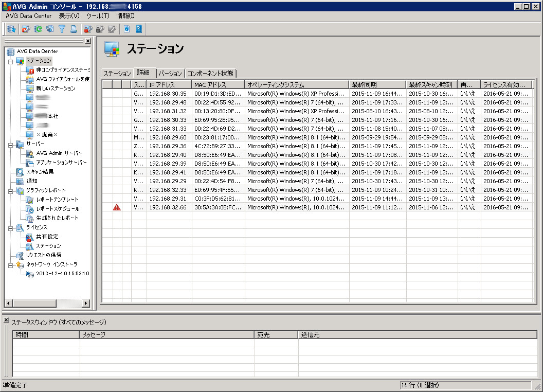Sort by the ライセンス有効 column header
Viewport: 543px width, 392px height.
[506, 84]
